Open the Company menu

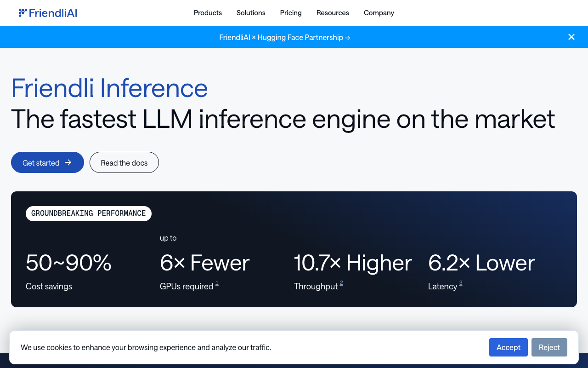[379, 13]
